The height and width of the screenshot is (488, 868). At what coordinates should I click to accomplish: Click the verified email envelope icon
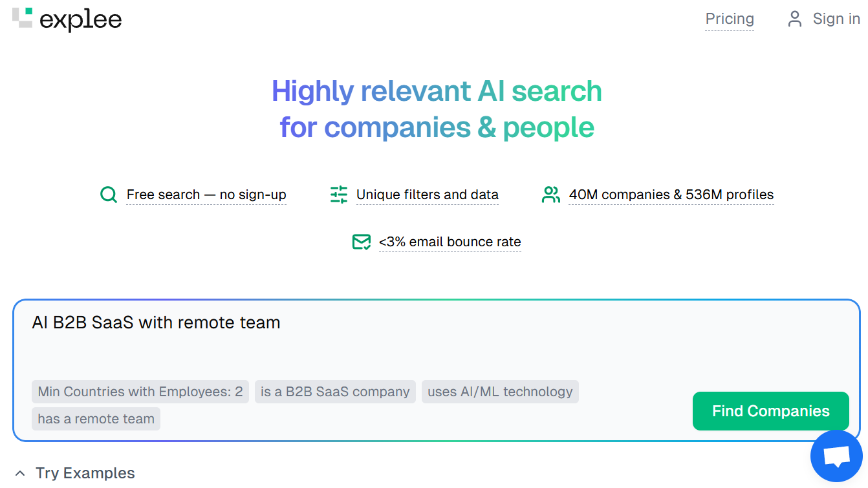pos(362,242)
